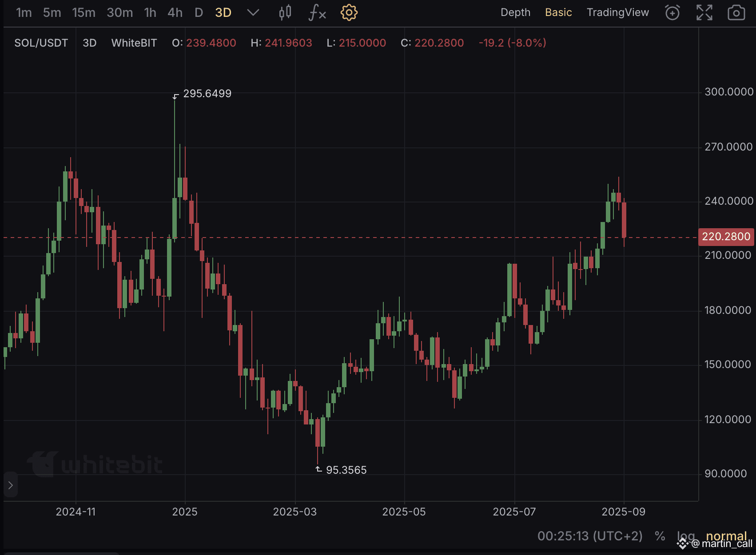756x555 pixels.
Task: Expand the left drawing toolbar arrow
Action: point(11,485)
